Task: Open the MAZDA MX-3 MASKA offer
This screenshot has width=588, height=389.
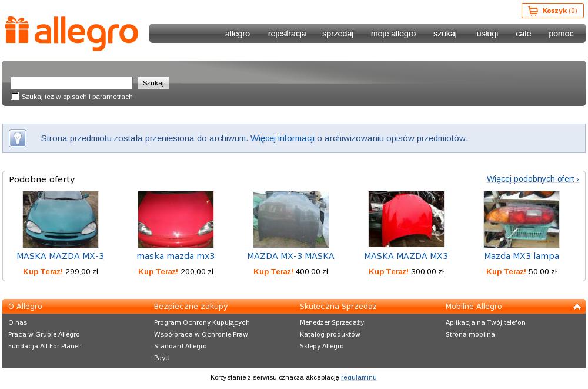Action: pos(291,256)
